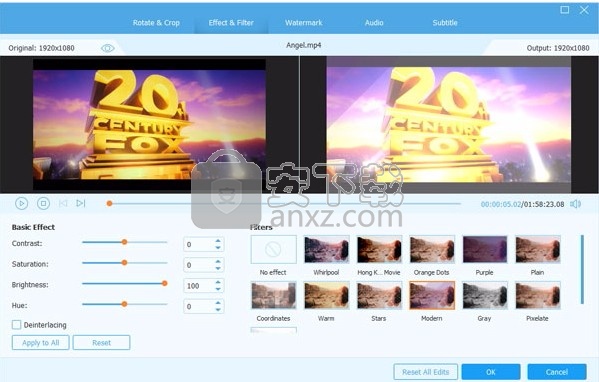Click the filters list scrollbar
The height and width of the screenshot is (382, 599).
(x=582, y=269)
